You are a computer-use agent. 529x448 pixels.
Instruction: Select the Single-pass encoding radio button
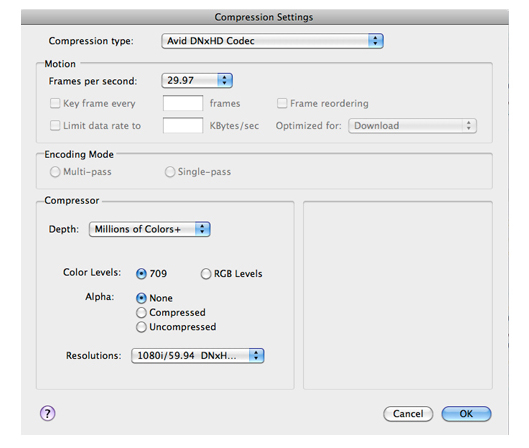pos(170,172)
